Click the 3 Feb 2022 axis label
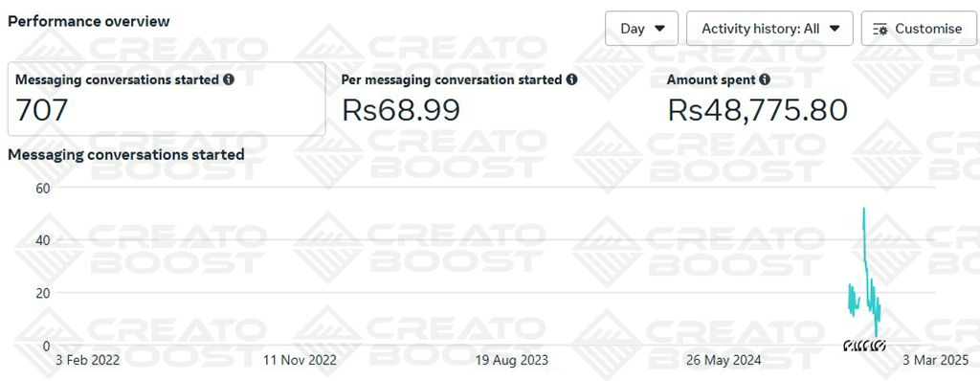Viewport: 980px width, 381px height. (x=87, y=360)
